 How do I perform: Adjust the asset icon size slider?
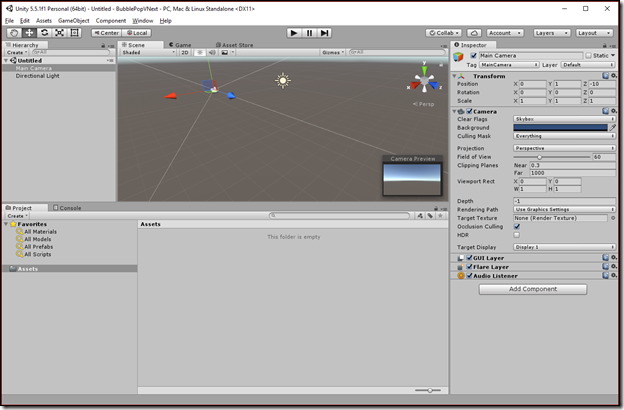pos(428,390)
